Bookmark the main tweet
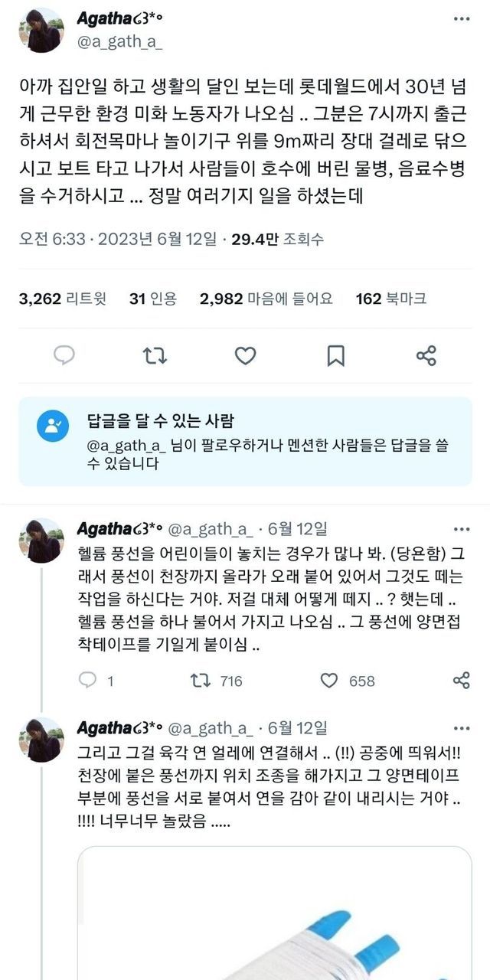The height and width of the screenshot is (980, 490). click(x=335, y=355)
